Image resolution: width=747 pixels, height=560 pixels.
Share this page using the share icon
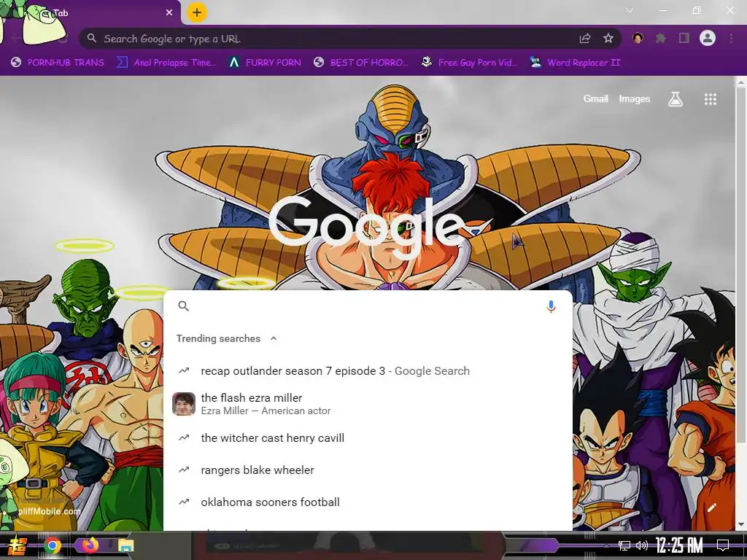click(585, 39)
